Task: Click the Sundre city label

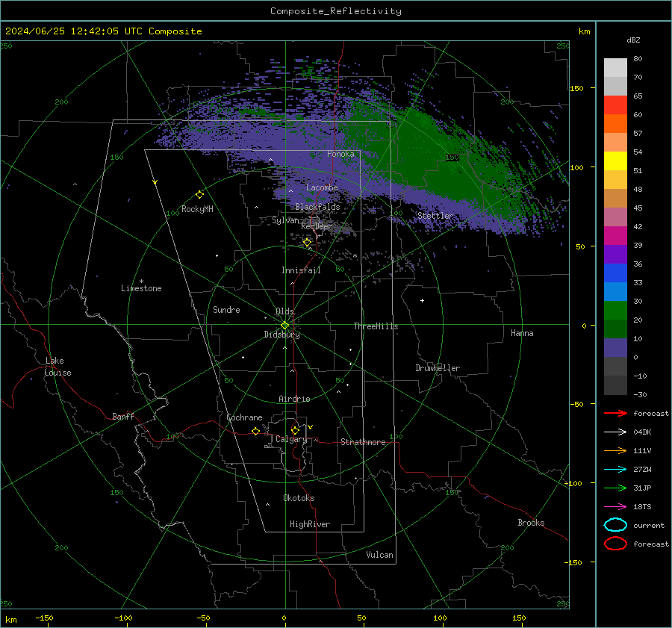Action: point(226,310)
